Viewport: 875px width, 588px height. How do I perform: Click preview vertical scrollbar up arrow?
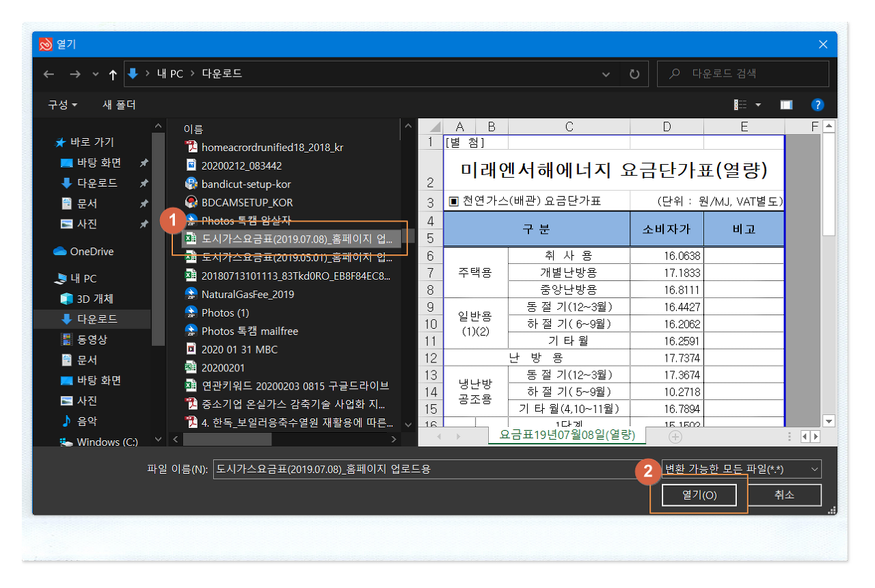tap(829, 126)
